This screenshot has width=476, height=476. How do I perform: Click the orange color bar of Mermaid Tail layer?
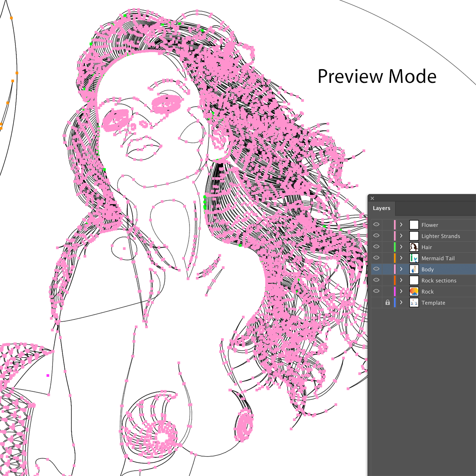pyautogui.click(x=394, y=258)
